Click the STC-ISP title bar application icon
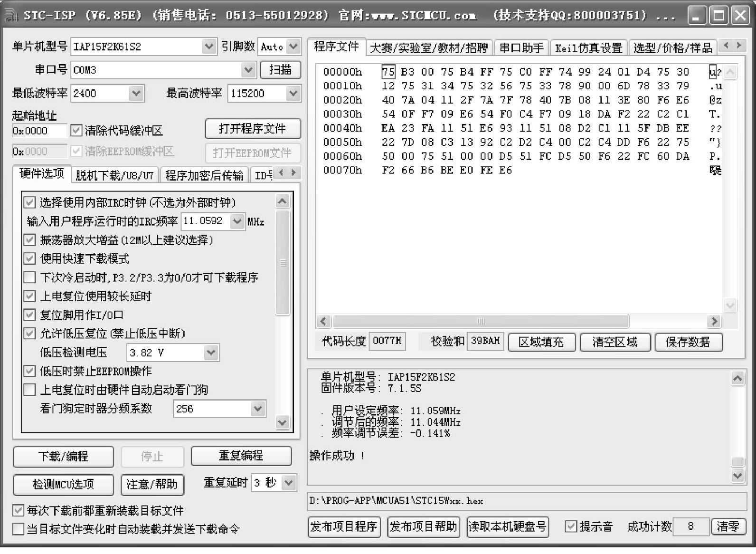This screenshot has width=756, height=554. click(10, 15)
